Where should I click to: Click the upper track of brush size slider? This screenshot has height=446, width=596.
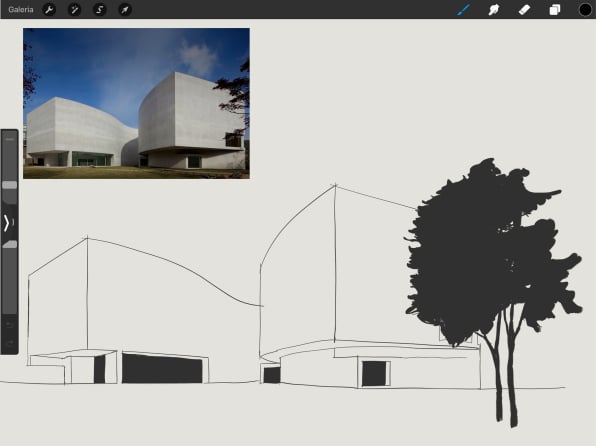point(10,160)
